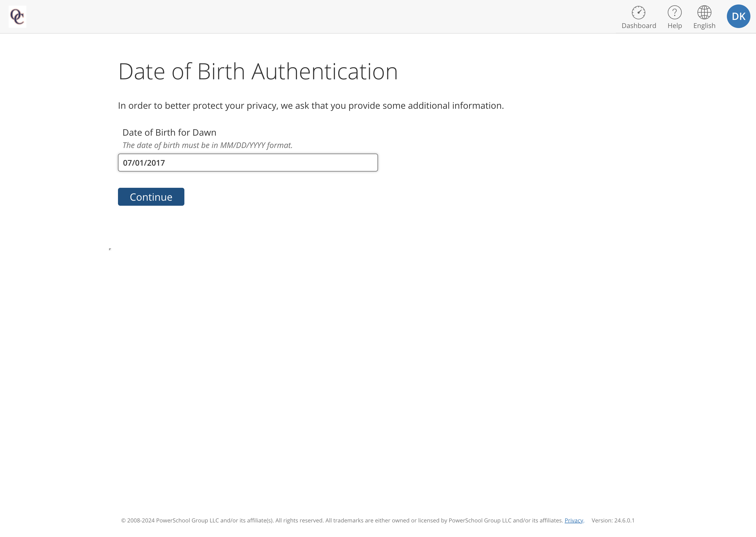Click the PowerSchool copyright notice text
This screenshot has height=537, width=756.
[342, 520]
